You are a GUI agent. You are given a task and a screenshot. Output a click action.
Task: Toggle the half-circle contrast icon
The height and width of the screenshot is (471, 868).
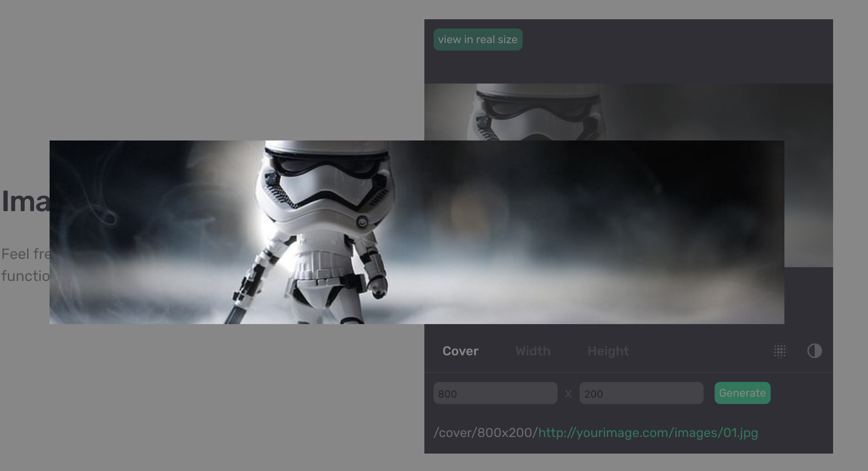[814, 351]
